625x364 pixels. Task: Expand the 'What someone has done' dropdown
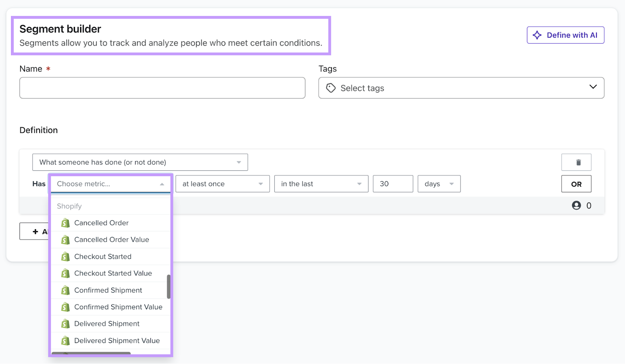pos(140,162)
